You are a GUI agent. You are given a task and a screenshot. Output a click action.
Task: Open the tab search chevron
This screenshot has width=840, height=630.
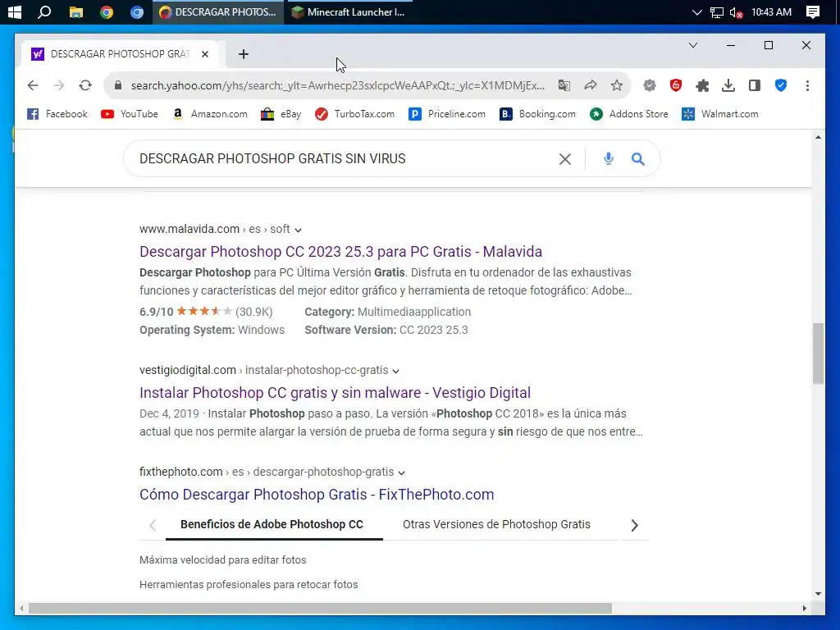click(692, 46)
